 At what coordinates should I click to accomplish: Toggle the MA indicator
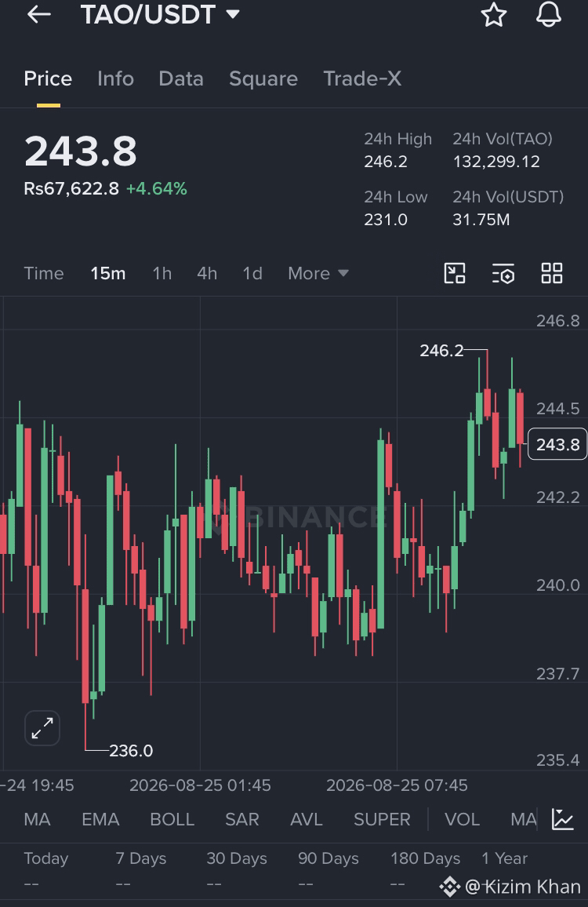[37, 819]
